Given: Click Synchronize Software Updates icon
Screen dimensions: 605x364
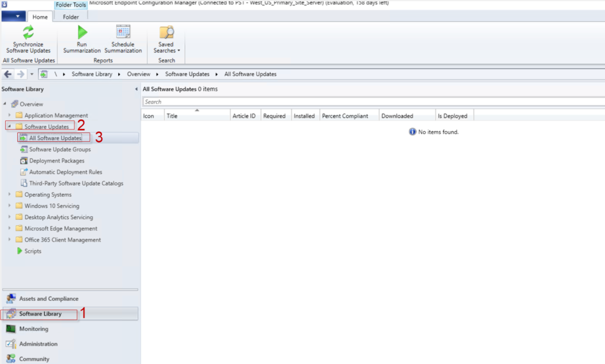Looking at the screenshot, I should pos(28,32).
